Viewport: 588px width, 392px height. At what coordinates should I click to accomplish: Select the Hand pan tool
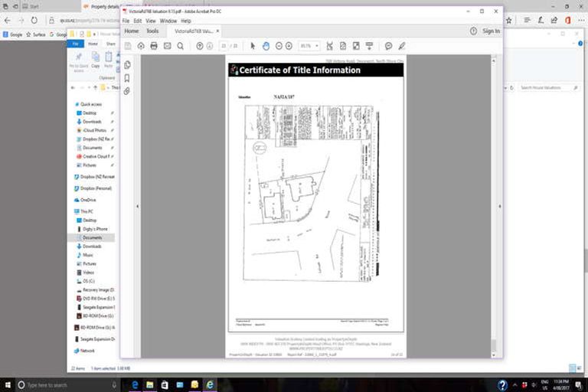click(266, 46)
